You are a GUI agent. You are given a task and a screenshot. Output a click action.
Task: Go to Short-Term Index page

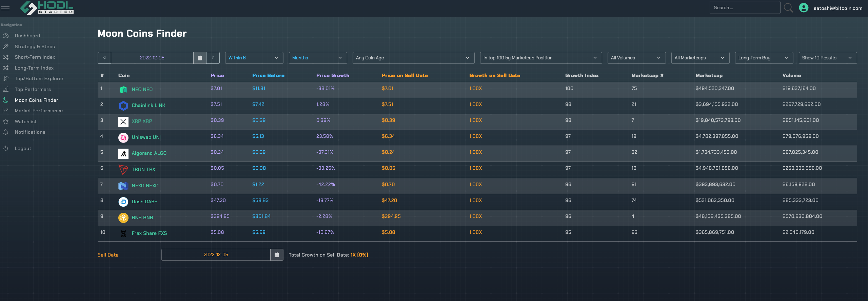point(35,57)
